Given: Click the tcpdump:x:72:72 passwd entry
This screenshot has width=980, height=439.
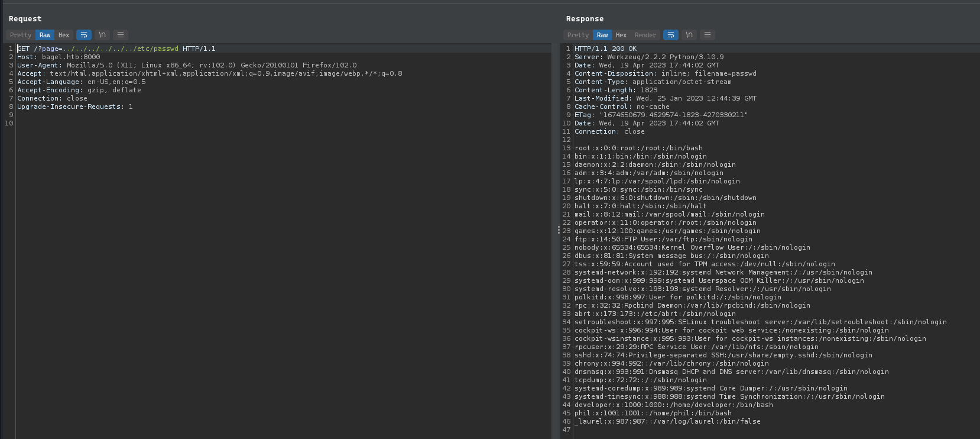Looking at the screenshot, I should (641, 380).
